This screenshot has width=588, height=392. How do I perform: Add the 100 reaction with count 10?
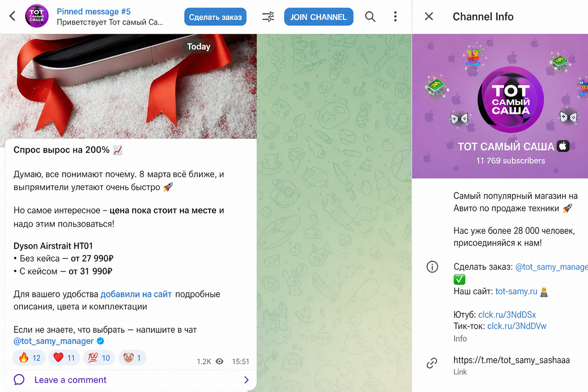pos(99,358)
